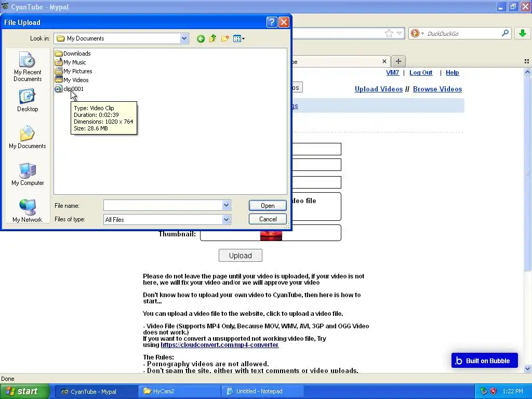Viewport: 532px width, 399px height.
Task: Open the downloads green arrow button
Action: click(523, 33)
